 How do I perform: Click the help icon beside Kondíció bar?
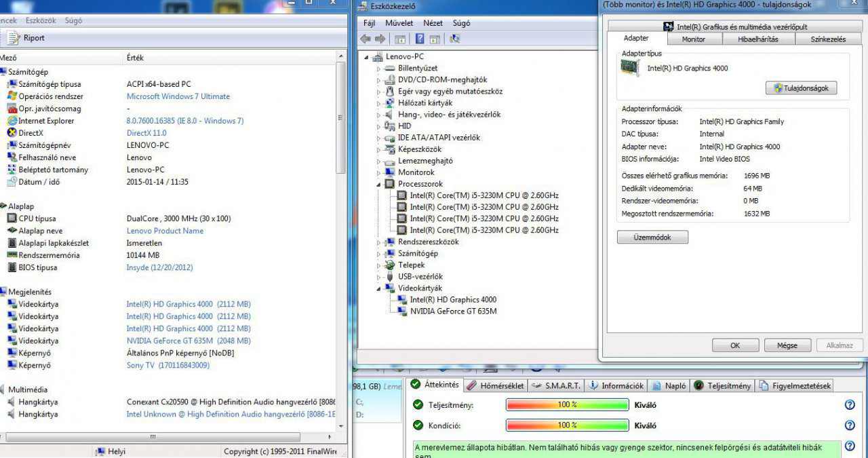coord(850,425)
